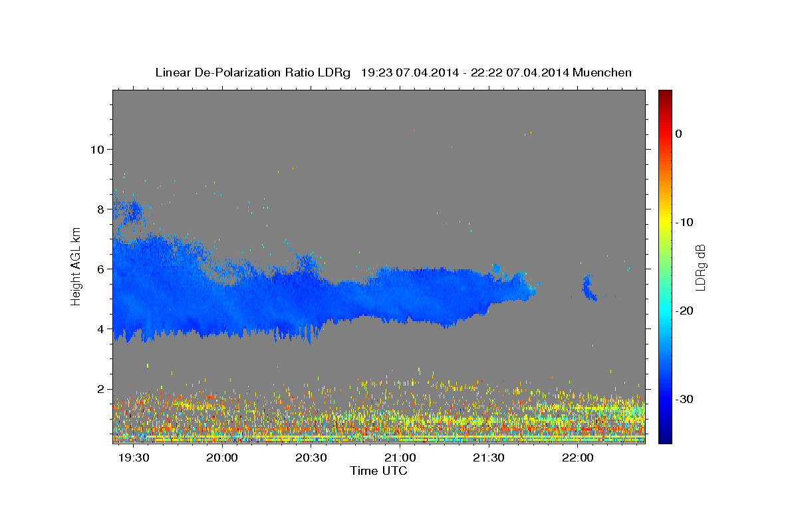This screenshot has height=532, width=798.
Task: Click the height tick label 4
Action: tap(101, 329)
